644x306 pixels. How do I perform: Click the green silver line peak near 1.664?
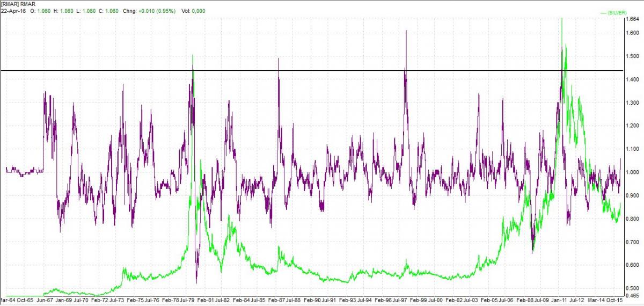point(561,20)
